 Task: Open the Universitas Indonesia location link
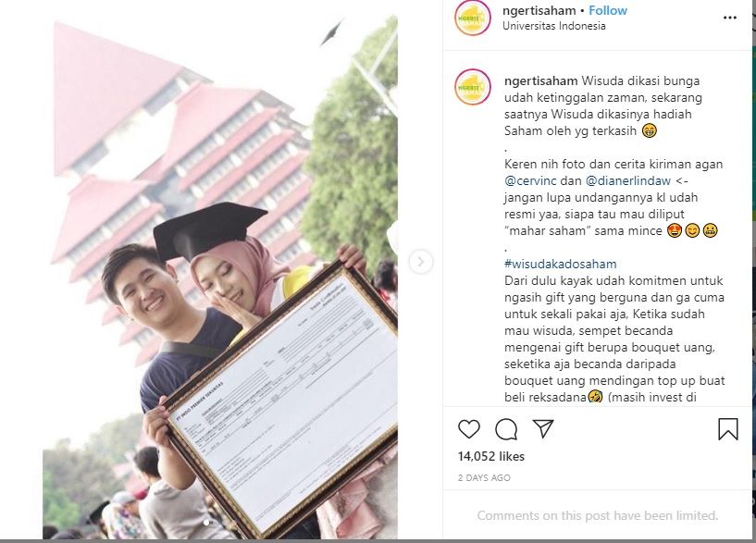pos(554,26)
